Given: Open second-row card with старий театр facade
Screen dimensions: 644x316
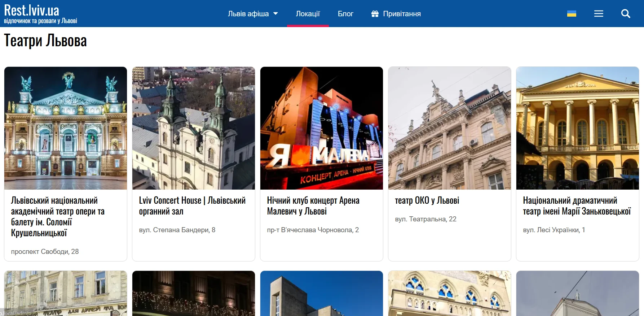Looking at the screenshot, I should 66,293.
